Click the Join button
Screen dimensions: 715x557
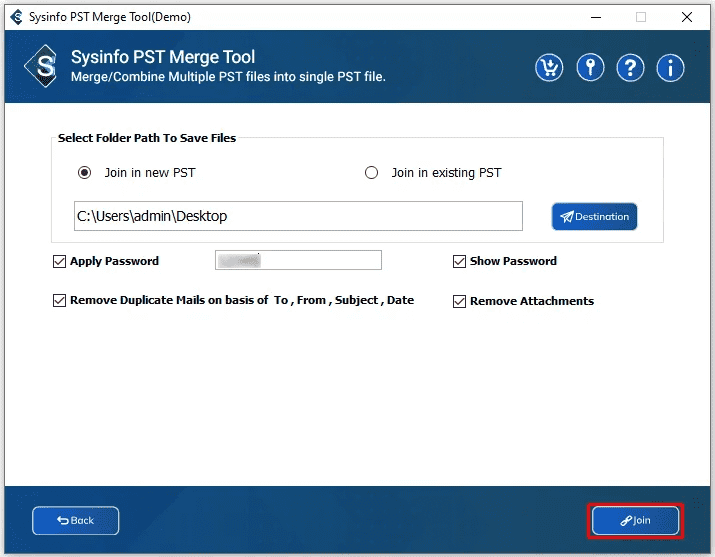pyautogui.click(x=635, y=521)
